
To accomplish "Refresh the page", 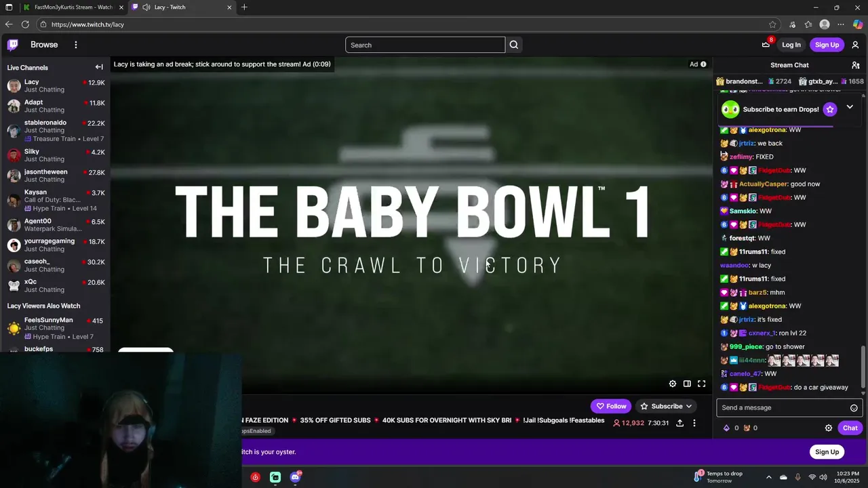I will tap(25, 24).
